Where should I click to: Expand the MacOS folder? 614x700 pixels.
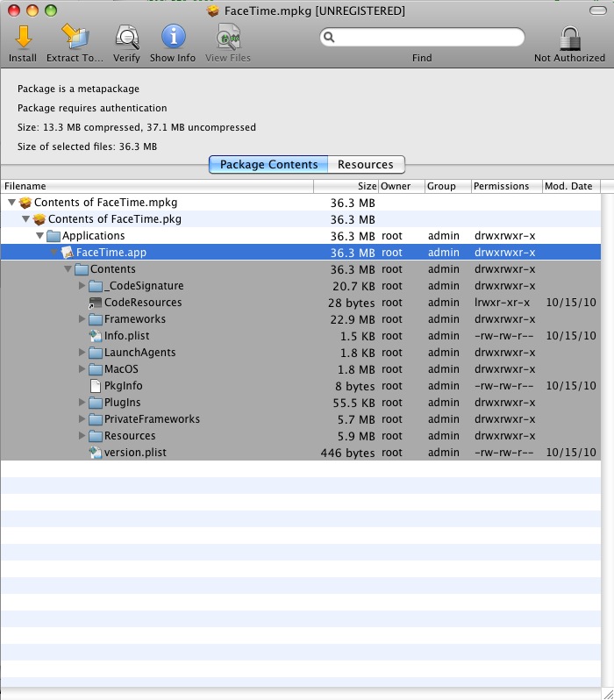tap(82, 368)
